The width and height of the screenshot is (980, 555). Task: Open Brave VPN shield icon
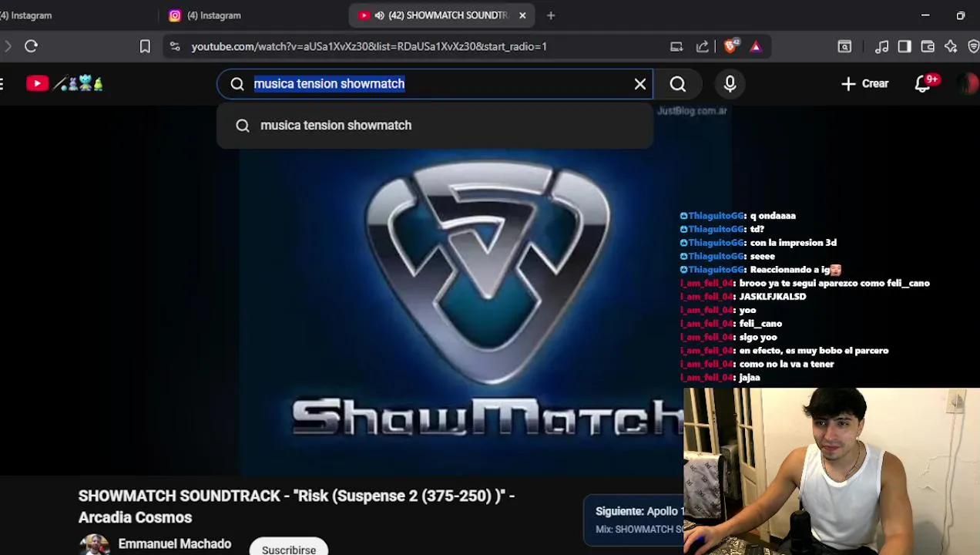click(973, 46)
